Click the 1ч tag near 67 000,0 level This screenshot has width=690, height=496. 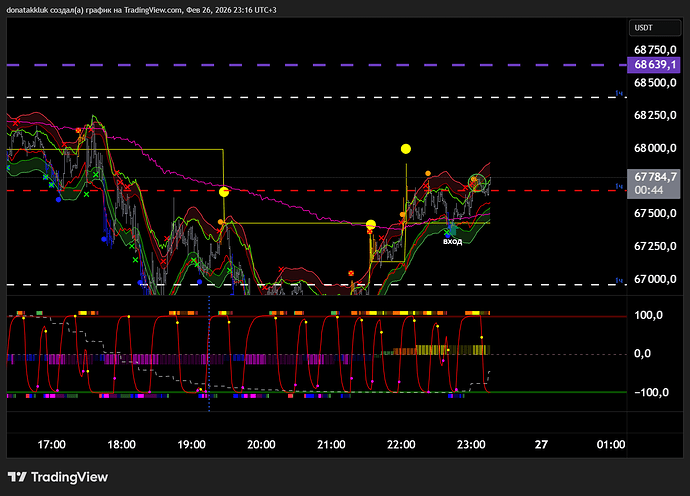click(619, 280)
